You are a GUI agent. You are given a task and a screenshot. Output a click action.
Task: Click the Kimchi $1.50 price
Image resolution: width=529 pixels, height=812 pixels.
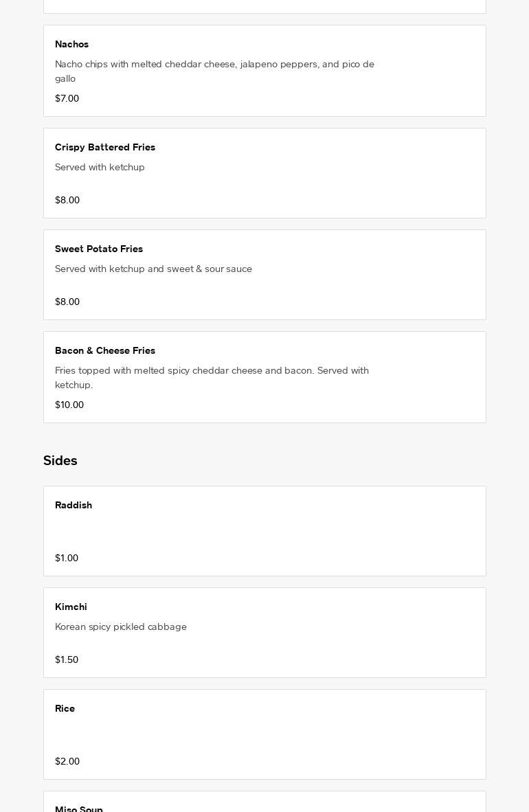(67, 659)
